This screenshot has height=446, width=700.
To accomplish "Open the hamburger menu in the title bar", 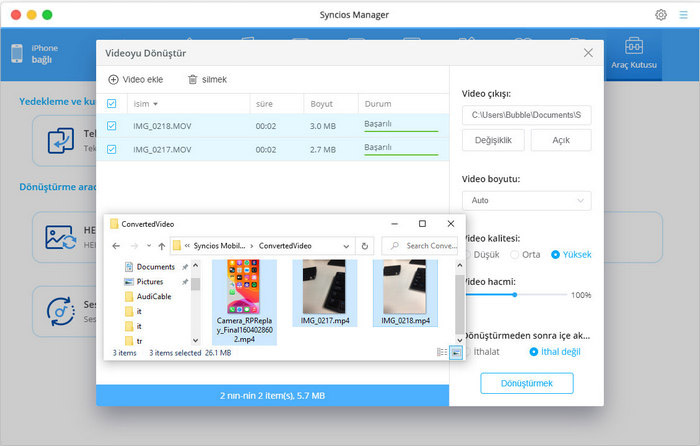I will (683, 15).
